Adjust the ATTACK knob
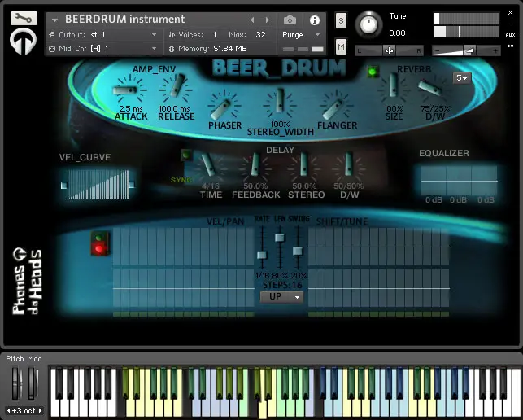The height and width of the screenshot is (420, 523). (130, 90)
